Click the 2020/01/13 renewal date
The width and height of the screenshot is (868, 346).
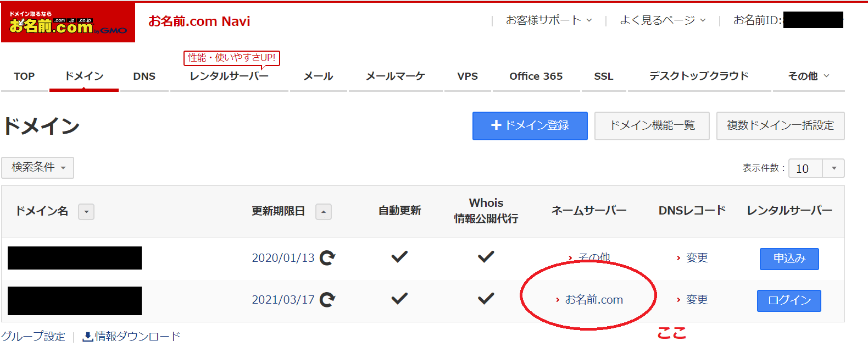(283, 257)
